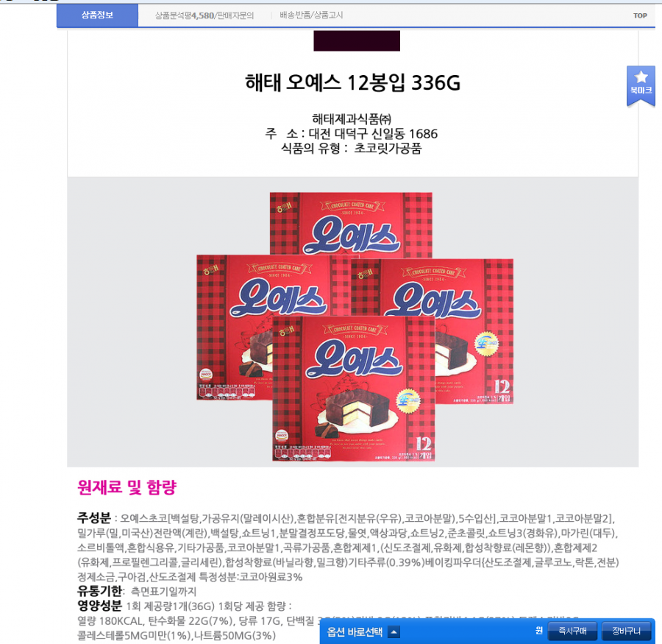Viewport: 662px width, 644px height.
Task: Buy now with 즉시구매 button
Action: point(572,631)
